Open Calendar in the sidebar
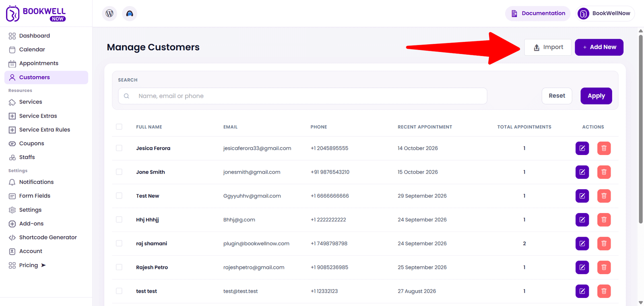Image resolution: width=644 pixels, height=306 pixels. pos(46,50)
